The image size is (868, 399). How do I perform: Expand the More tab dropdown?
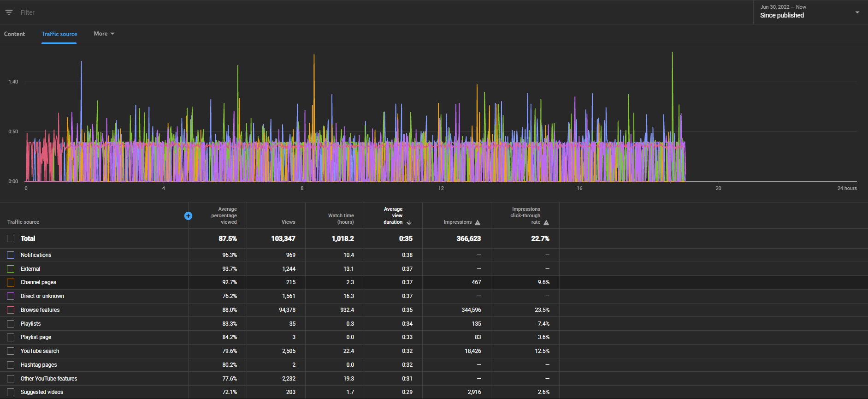(x=104, y=34)
